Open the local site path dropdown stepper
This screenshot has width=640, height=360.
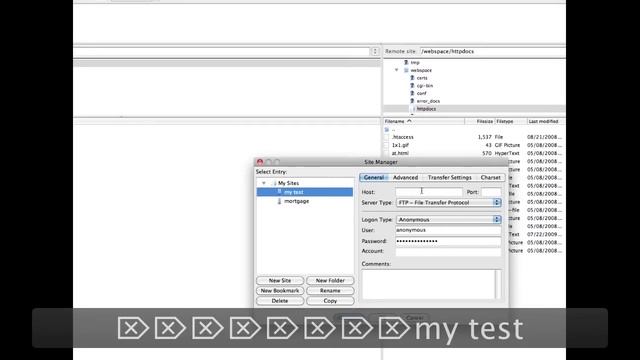375,51
